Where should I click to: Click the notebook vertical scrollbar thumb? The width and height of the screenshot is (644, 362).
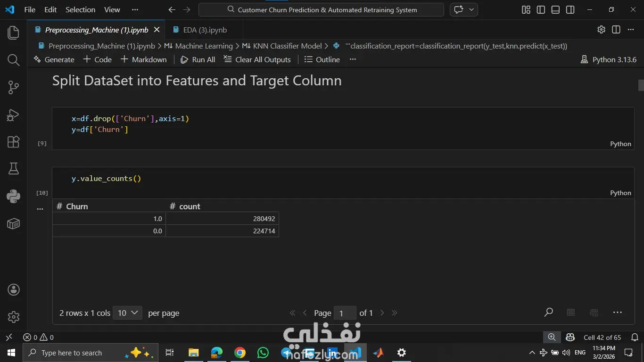tap(641, 85)
